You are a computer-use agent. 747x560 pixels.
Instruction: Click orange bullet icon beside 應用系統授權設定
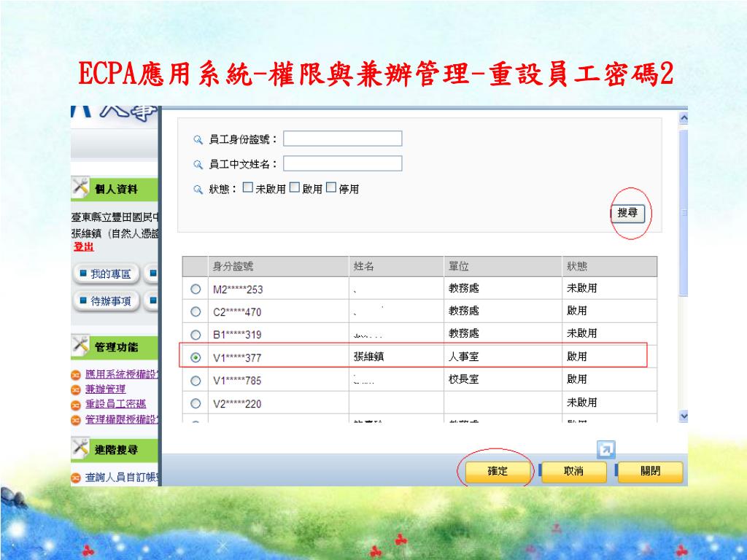click(76, 375)
